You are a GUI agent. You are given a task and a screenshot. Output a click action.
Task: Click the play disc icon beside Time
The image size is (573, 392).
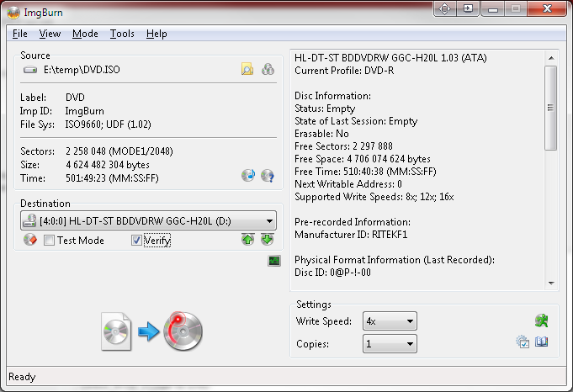coord(248,175)
